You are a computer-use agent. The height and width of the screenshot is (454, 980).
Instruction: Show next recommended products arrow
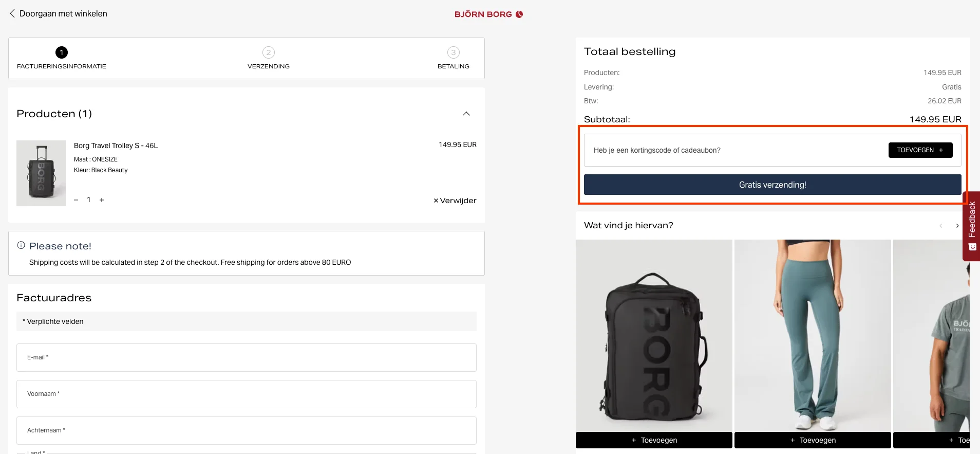click(957, 226)
